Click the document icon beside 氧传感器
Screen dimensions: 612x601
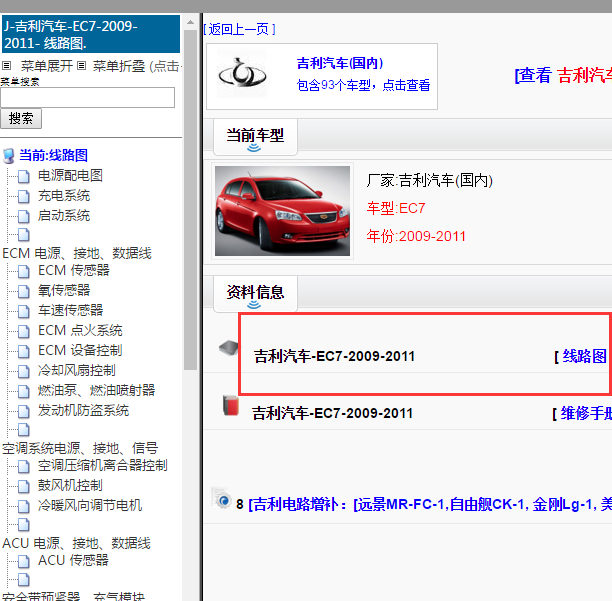24,291
